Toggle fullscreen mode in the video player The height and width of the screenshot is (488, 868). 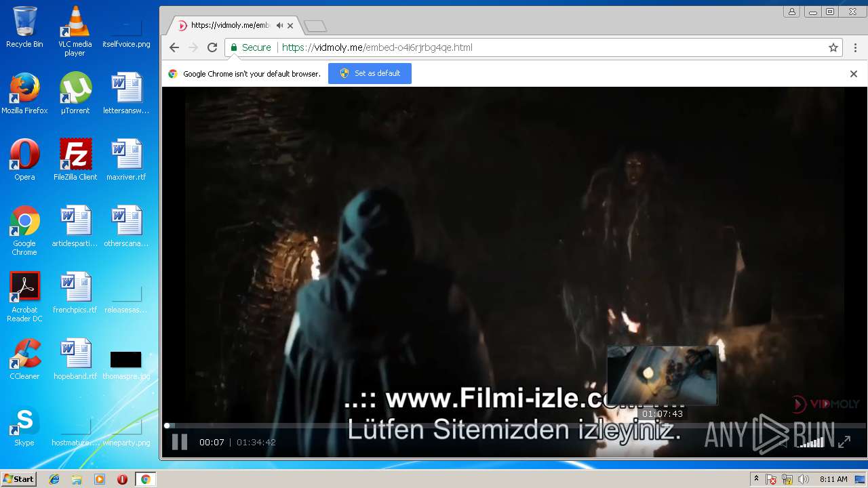coord(844,442)
